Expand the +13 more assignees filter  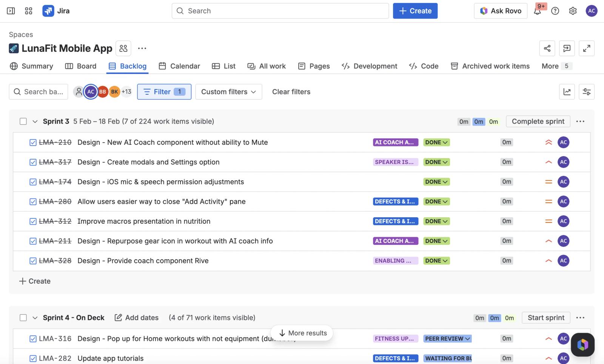point(126,92)
